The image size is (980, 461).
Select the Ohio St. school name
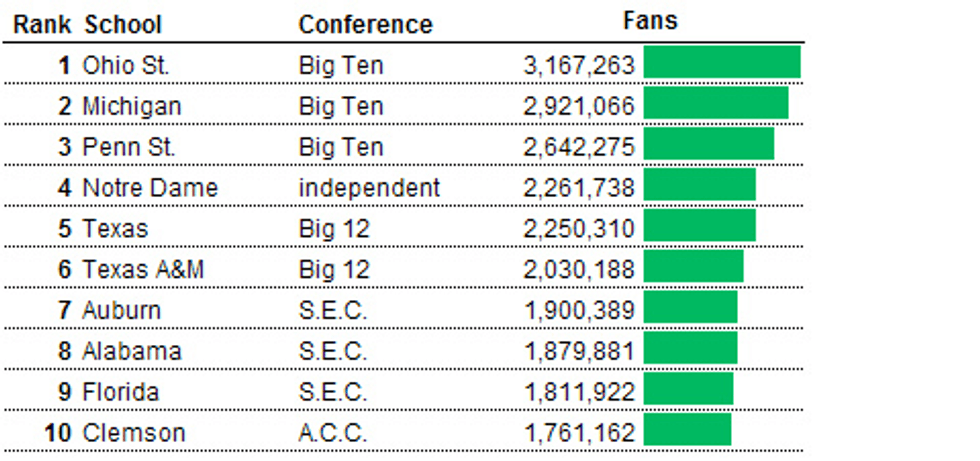tap(126, 65)
